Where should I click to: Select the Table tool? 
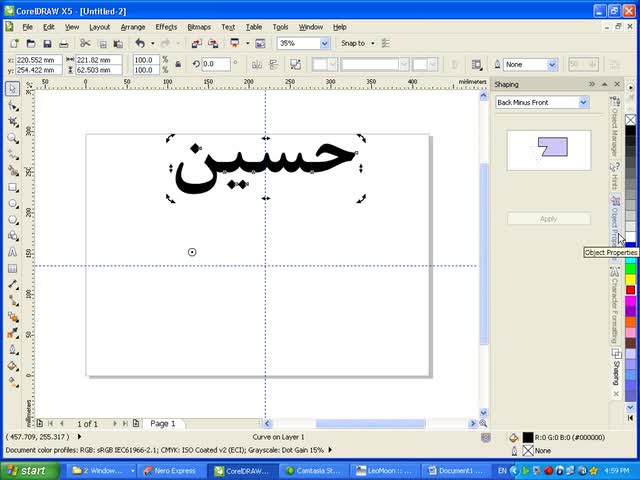13,269
